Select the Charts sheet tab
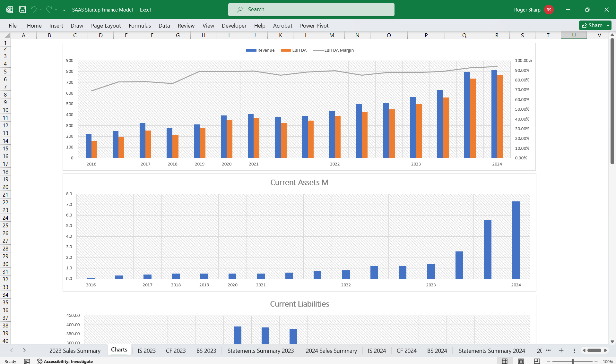This screenshot has height=364, width=616. point(119,350)
